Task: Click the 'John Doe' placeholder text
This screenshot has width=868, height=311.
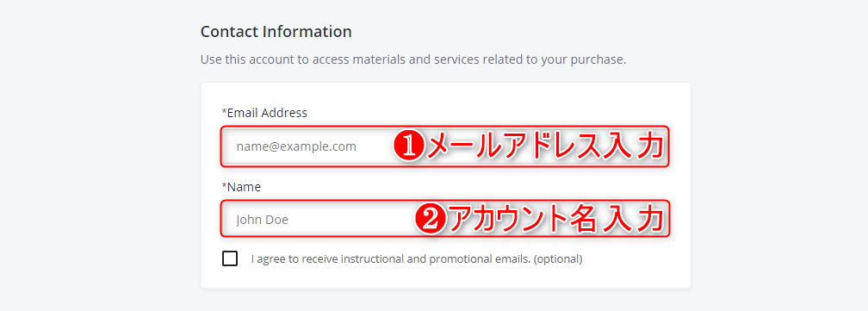Action: 263,220
